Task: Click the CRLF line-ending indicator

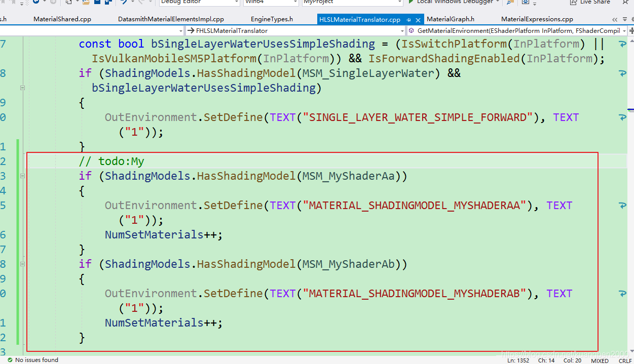Action: click(x=625, y=360)
